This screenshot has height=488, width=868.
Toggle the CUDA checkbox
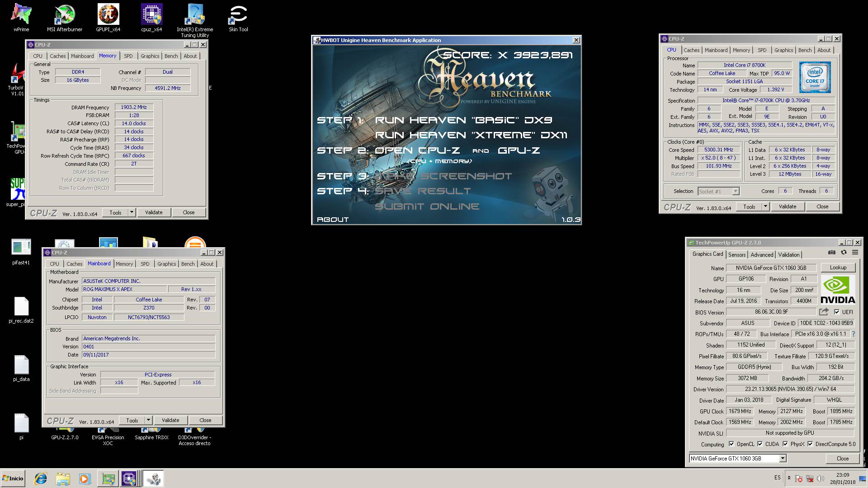click(760, 444)
